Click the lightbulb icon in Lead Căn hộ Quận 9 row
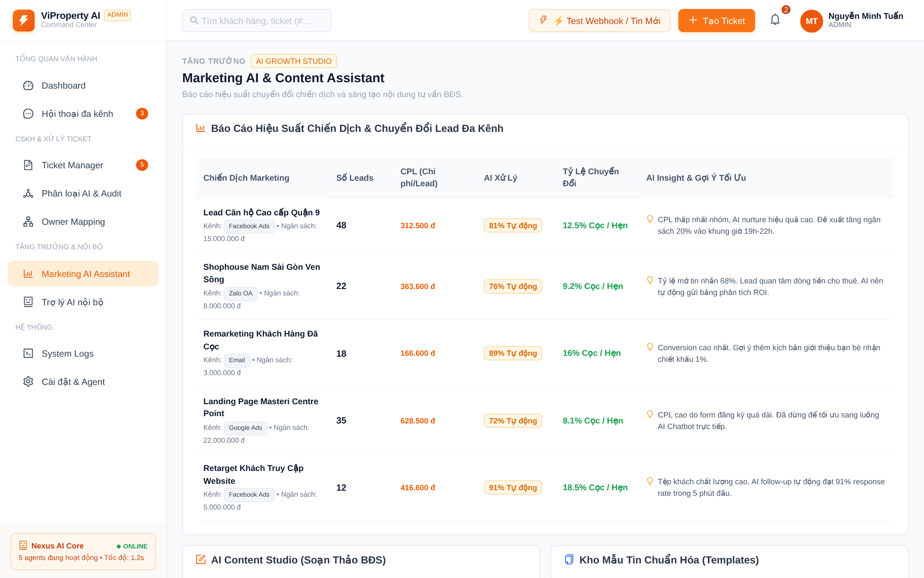 650,219
